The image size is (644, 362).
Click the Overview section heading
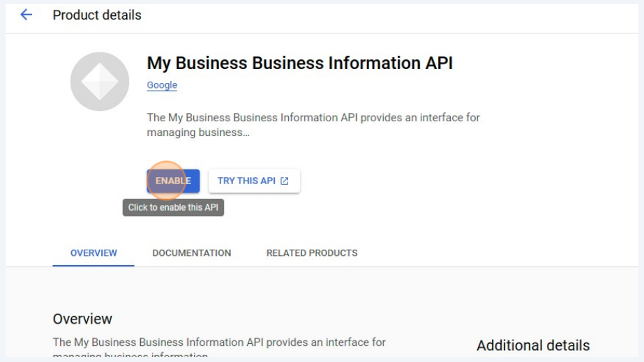coord(82,319)
